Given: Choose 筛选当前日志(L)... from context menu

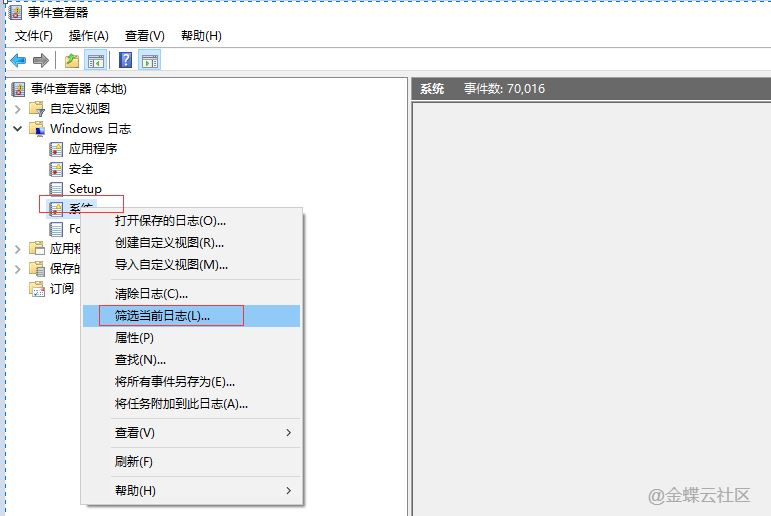Looking at the screenshot, I should tap(162, 316).
